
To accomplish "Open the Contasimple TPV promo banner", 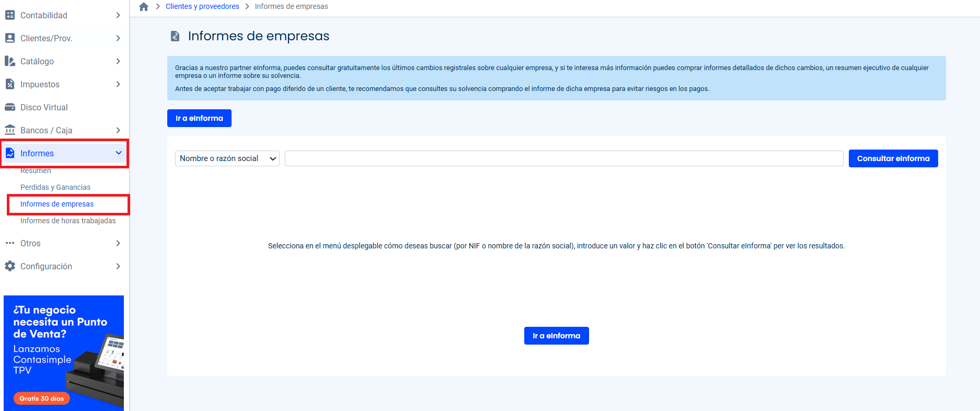I will point(64,353).
